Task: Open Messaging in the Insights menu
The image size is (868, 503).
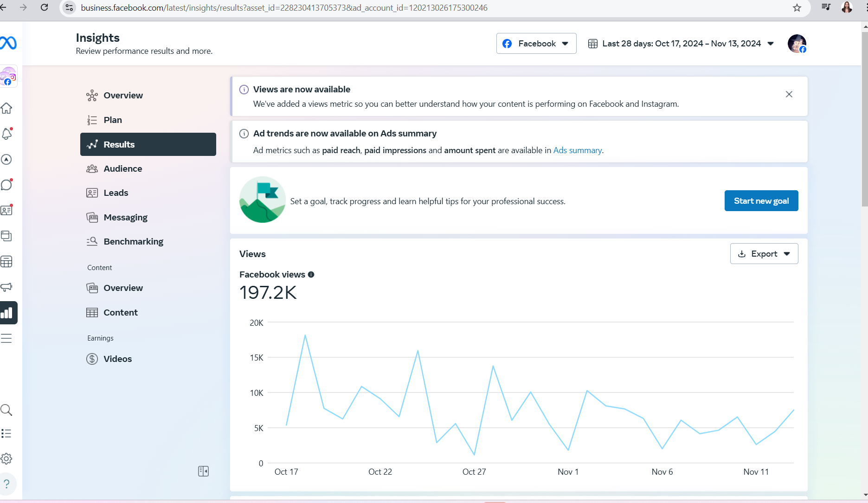Action: 125,218
